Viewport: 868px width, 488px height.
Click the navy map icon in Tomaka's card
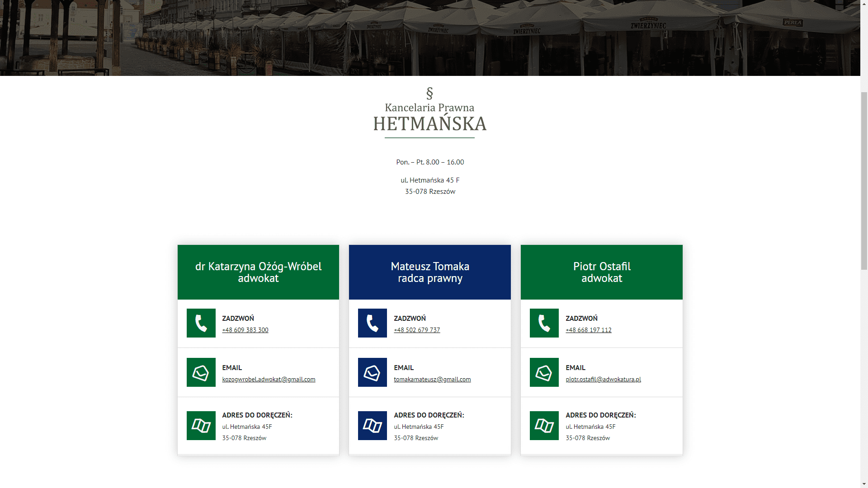coord(372,426)
